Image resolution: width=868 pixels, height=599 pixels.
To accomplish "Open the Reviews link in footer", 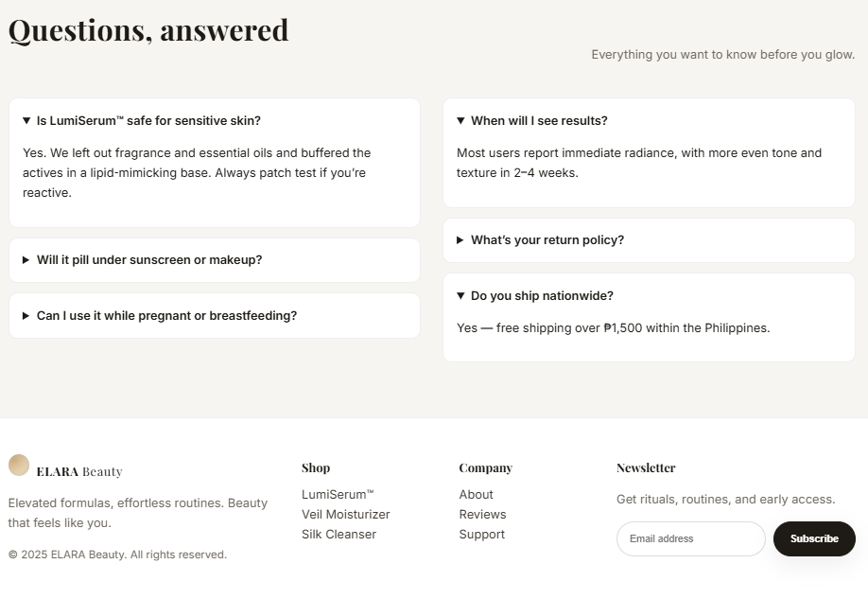I will click(x=482, y=515).
